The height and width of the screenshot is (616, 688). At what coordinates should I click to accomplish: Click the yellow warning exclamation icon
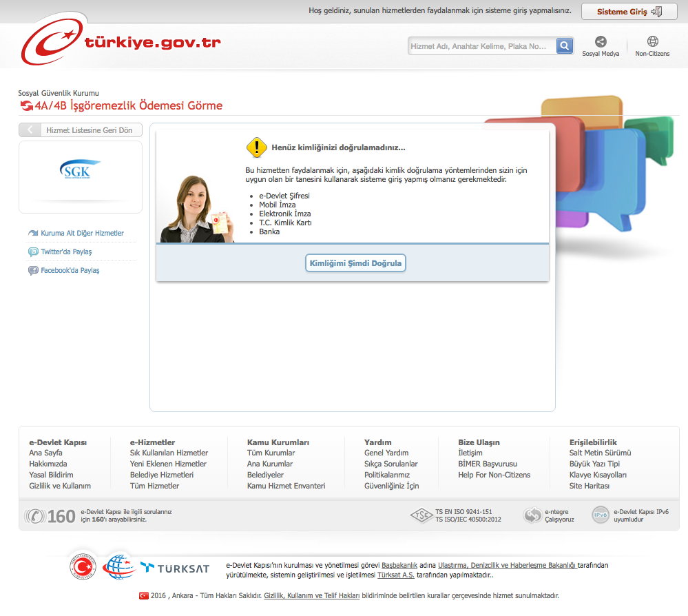click(x=257, y=147)
